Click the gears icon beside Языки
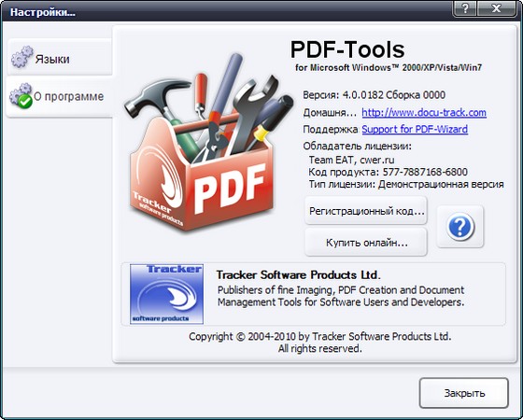 point(22,57)
